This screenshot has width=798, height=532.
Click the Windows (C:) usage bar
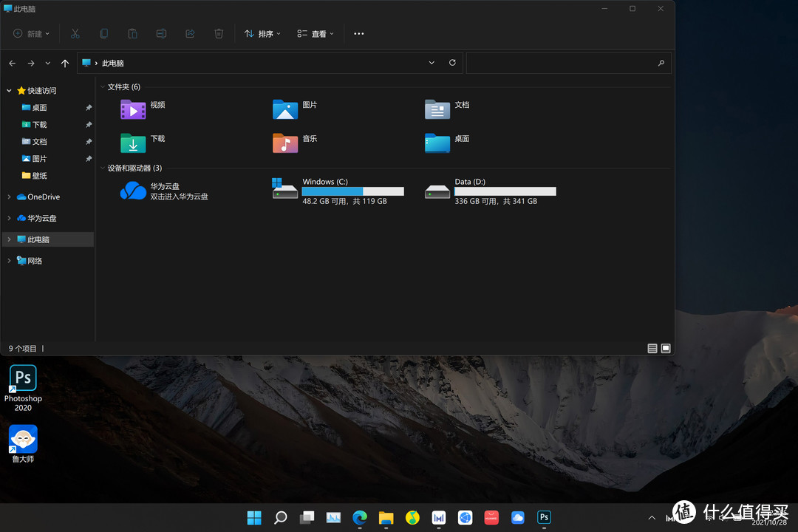[x=352, y=191]
